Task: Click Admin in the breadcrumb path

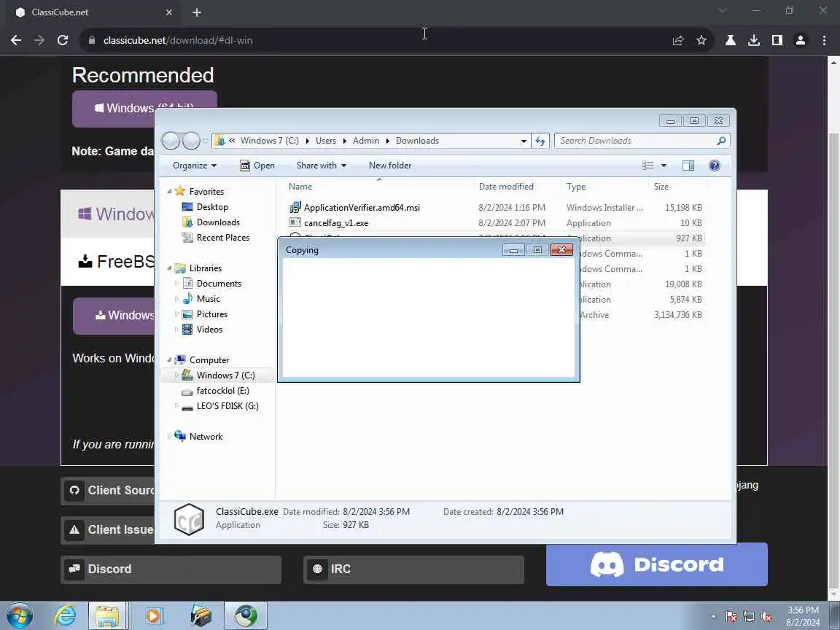Action: 366,141
